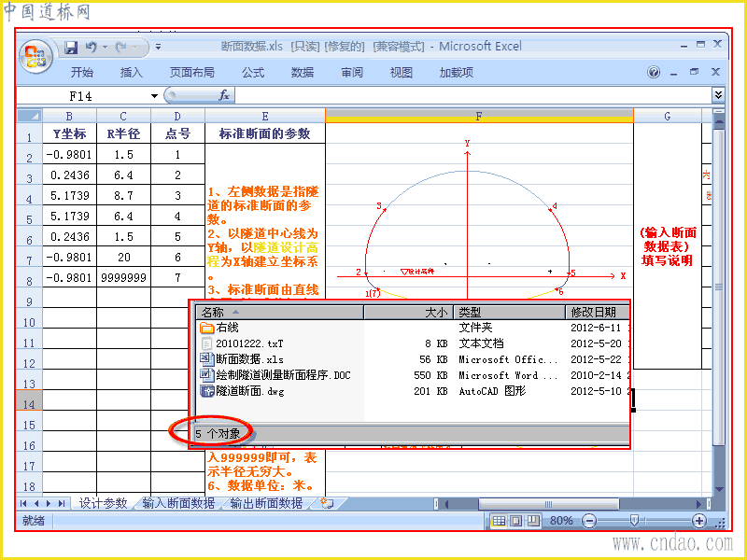Click the Undo arrow in the quick access toolbar
747x560 pixels.
click(91, 47)
